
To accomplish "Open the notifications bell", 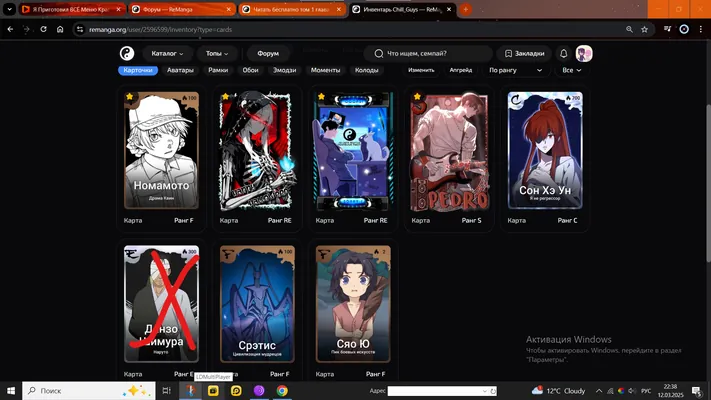I will 563,54.
